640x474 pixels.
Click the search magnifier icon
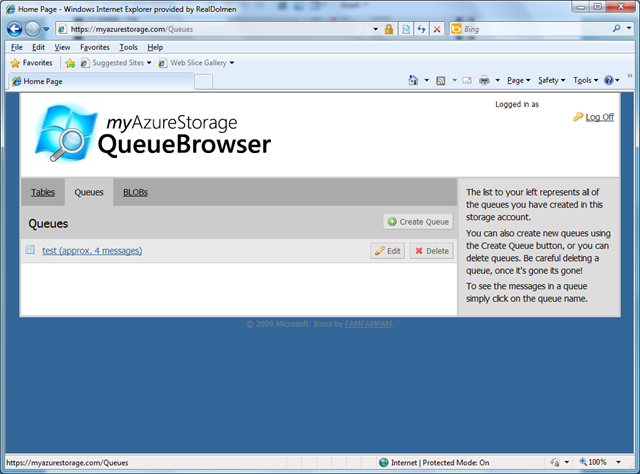[x=616, y=28]
